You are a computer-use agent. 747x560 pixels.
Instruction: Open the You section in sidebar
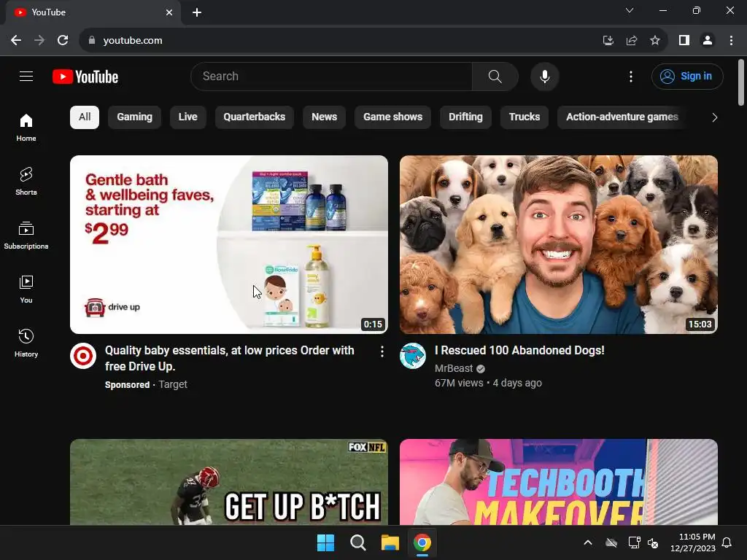26,289
